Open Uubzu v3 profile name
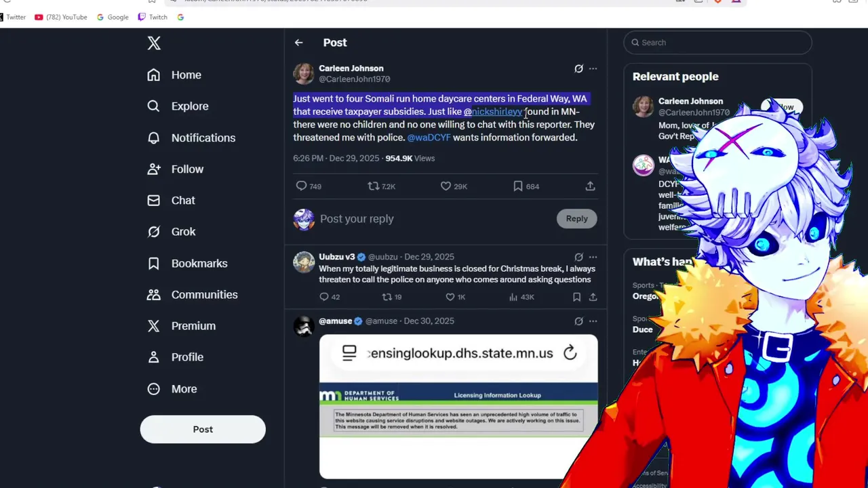The height and width of the screenshot is (488, 868). pos(337,257)
